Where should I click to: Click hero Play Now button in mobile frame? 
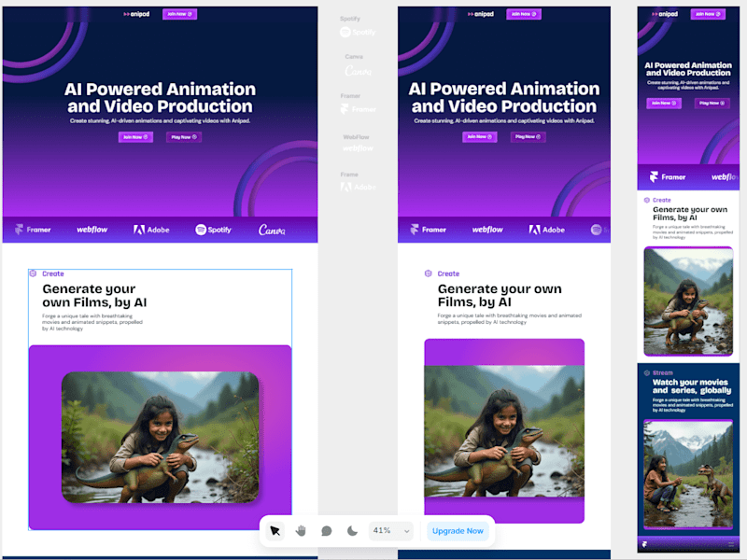point(712,103)
